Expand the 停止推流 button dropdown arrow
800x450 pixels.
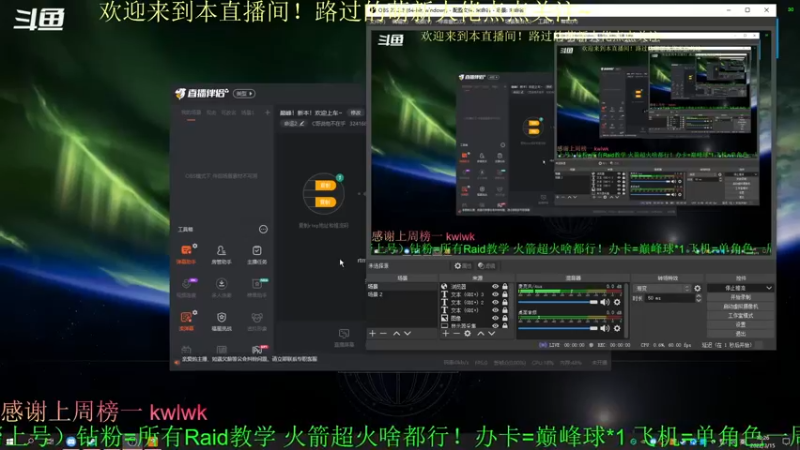click(x=769, y=288)
